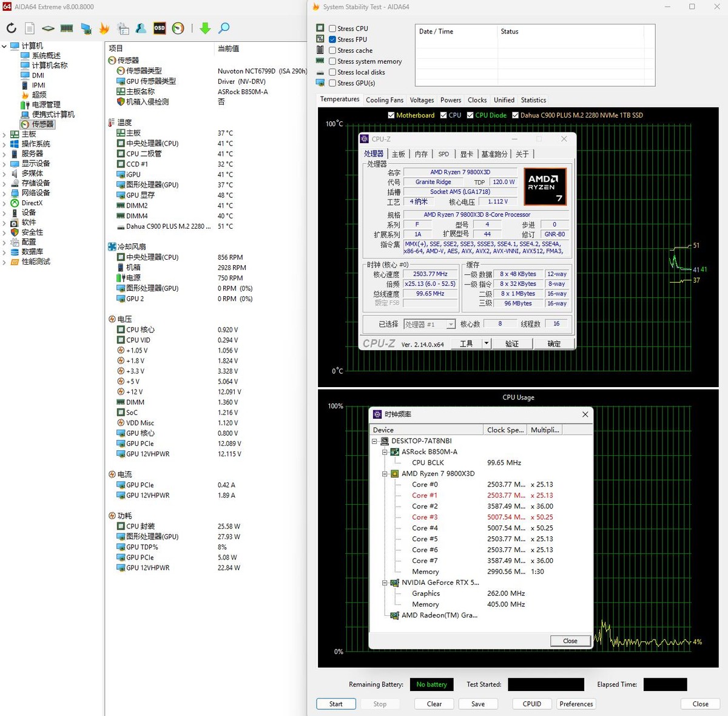
Task: Click the AIDA64 flame icon in the toolbar
Action: [104, 28]
